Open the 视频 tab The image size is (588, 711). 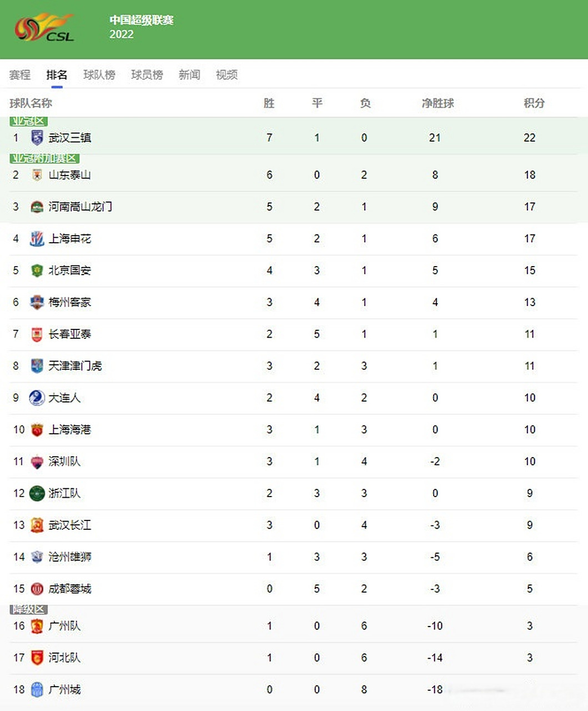coord(227,75)
